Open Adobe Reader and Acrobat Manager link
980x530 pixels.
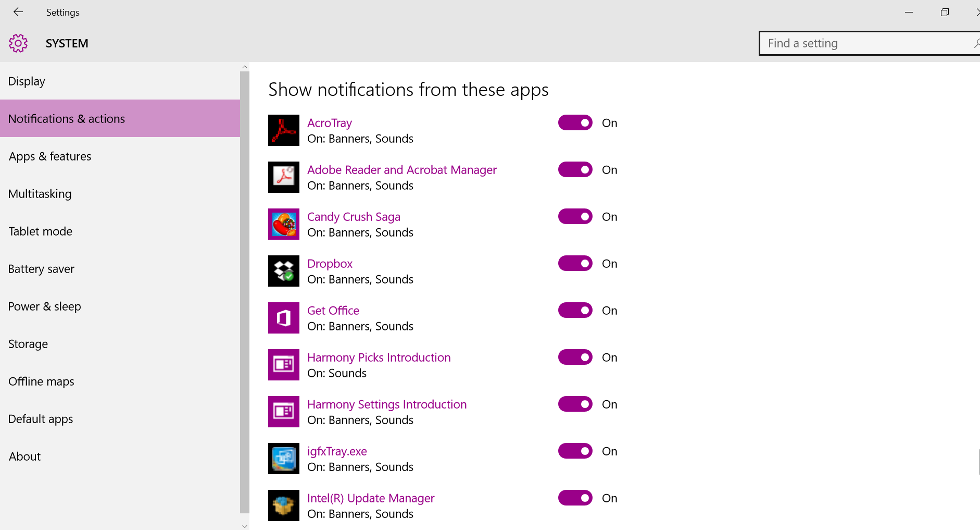click(x=402, y=170)
